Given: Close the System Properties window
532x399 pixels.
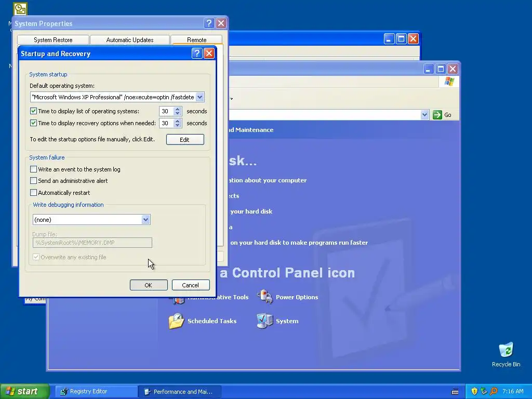Looking at the screenshot, I should pyautogui.click(x=221, y=23).
